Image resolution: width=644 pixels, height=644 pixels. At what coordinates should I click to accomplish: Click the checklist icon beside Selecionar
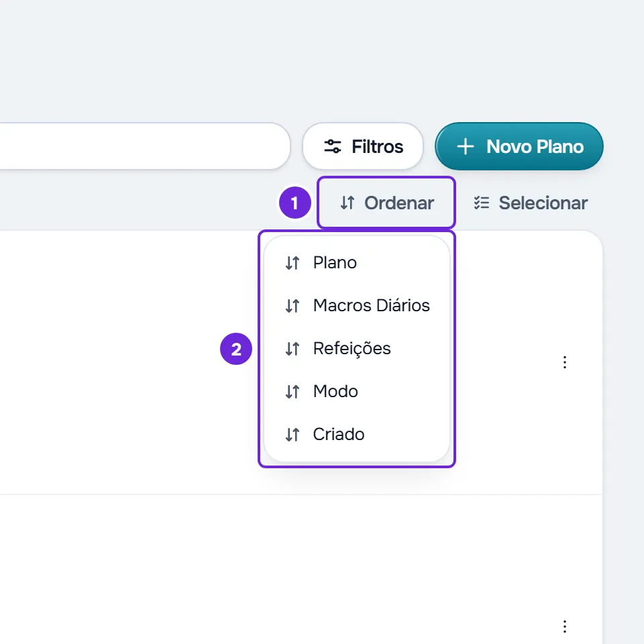click(482, 203)
